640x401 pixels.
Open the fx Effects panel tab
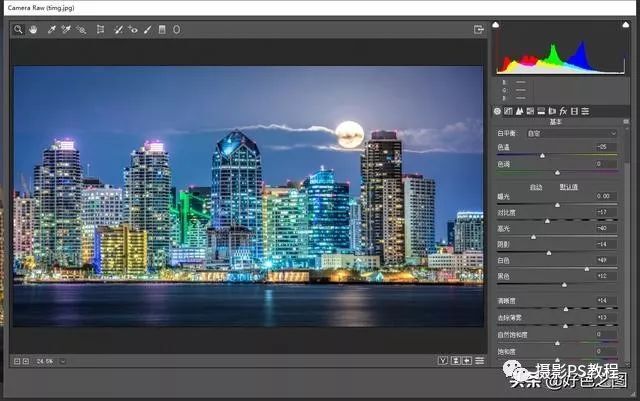(563, 110)
